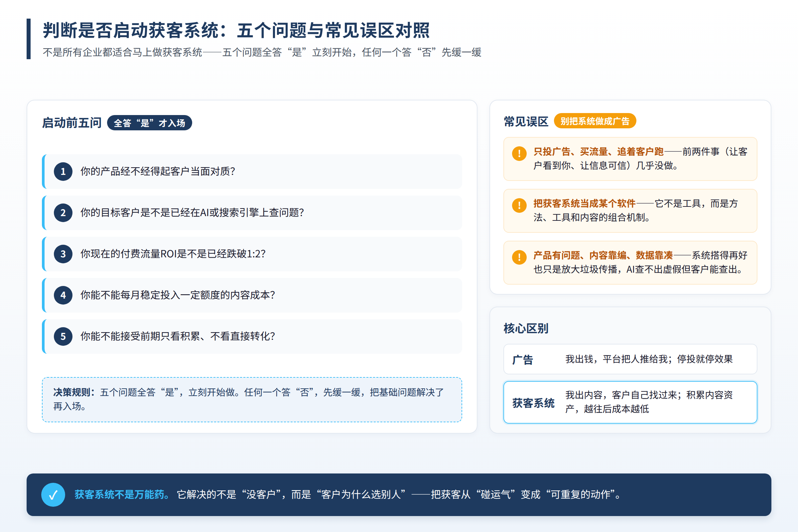The height and width of the screenshot is (532, 798).
Task: Click blue text 获客系统不是万能药
Action: [x=122, y=495]
